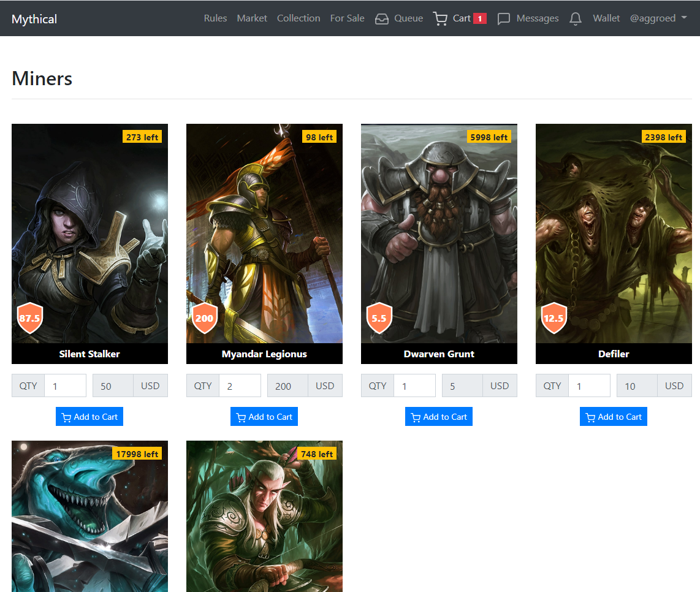Click the Dwarven Grunt price field showing 5
This screenshot has width=700, height=592.
tap(462, 385)
